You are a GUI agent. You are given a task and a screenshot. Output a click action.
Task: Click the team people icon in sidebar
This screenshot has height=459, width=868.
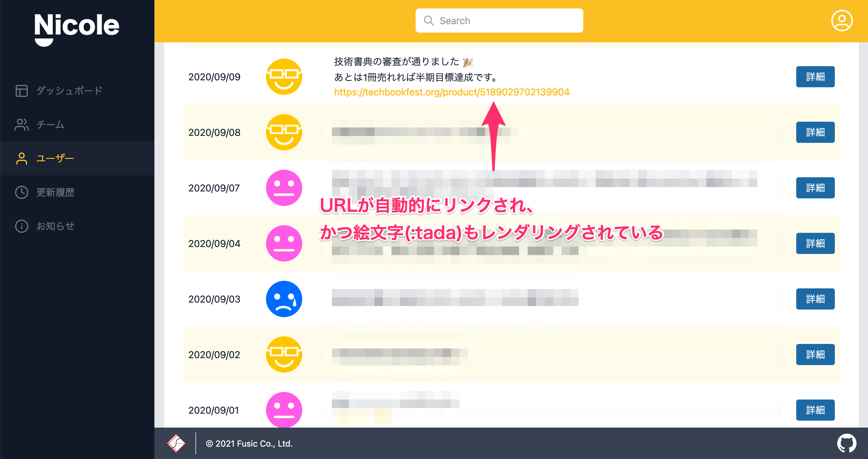(22, 124)
